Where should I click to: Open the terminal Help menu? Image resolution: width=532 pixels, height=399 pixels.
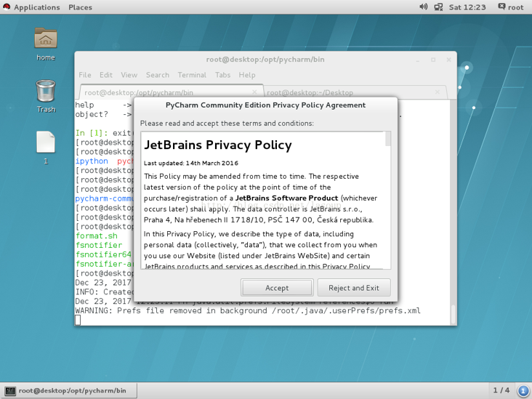[x=246, y=75]
